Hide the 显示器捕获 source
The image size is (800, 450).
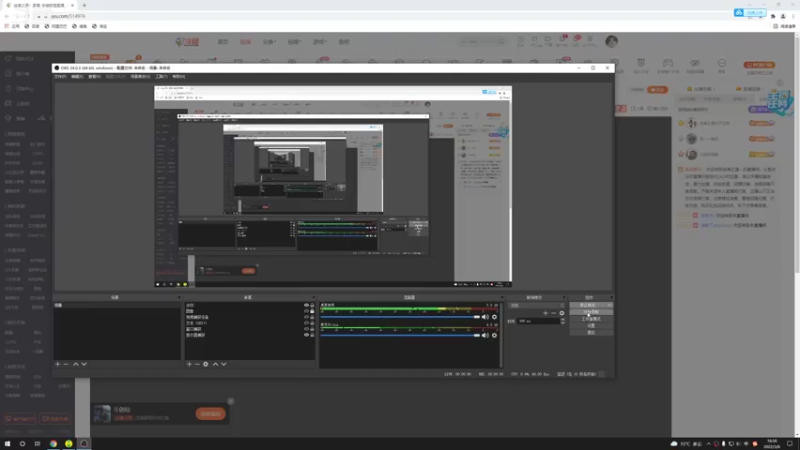(306, 335)
